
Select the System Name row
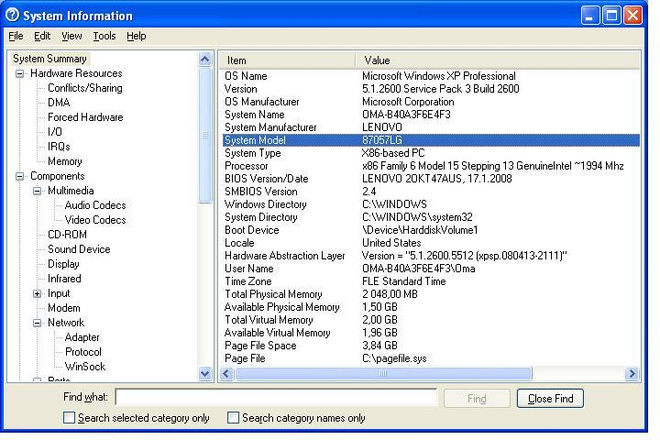(x=431, y=115)
